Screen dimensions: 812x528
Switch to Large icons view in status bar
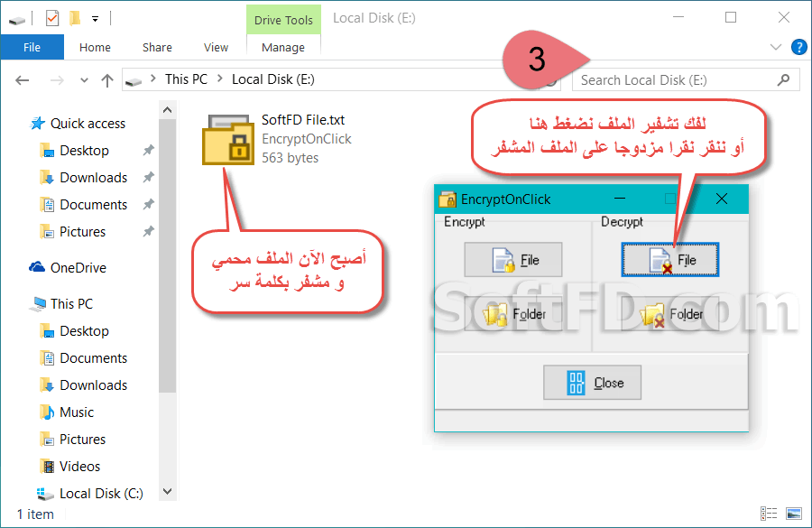[793, 514]
